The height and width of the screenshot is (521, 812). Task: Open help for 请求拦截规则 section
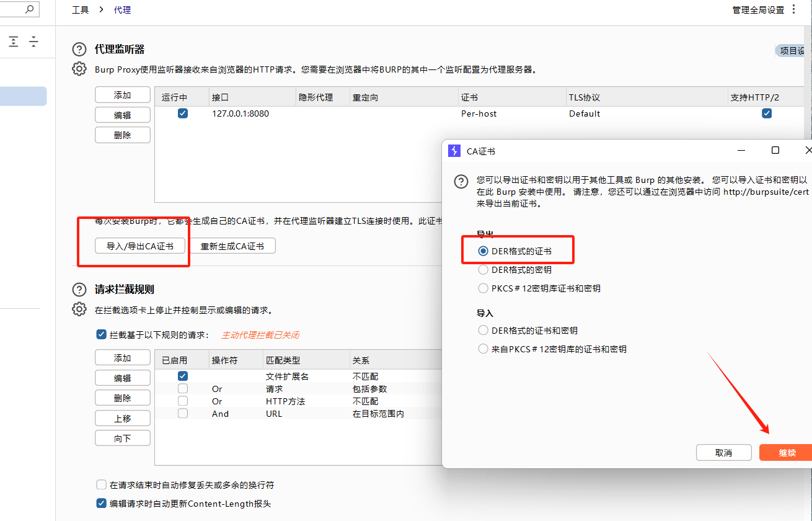point(79,290)
